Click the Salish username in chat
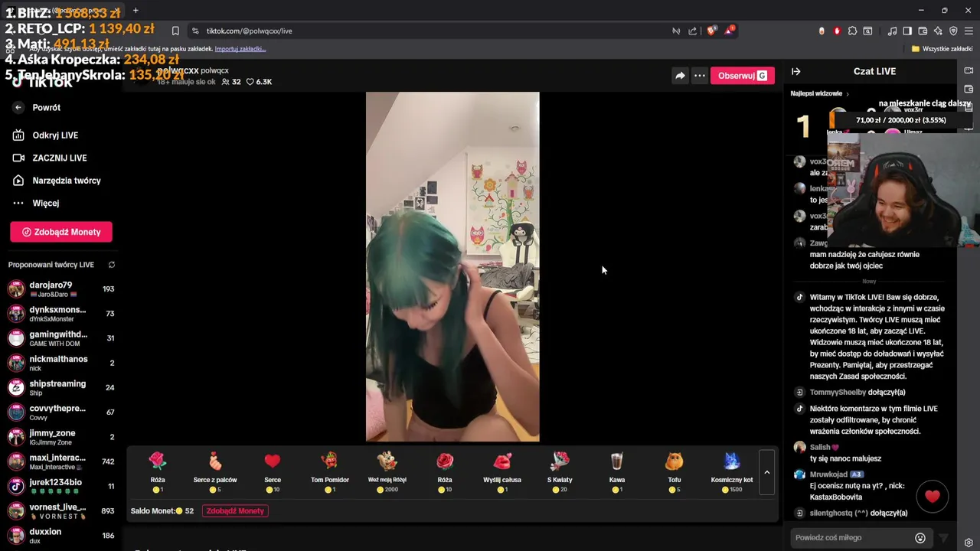Image resolution: width=980 pixels, height=551 pixels. [820, 447]
